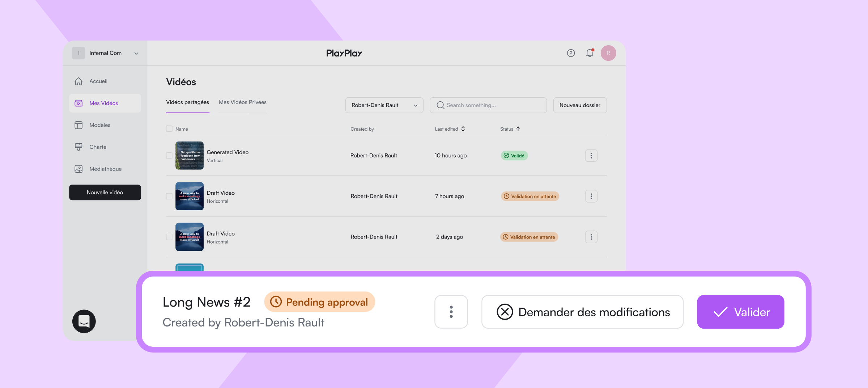Open the Draft Video 2 days ago thumbnail
The image size is (868, 388).
[x=190, y=237]
